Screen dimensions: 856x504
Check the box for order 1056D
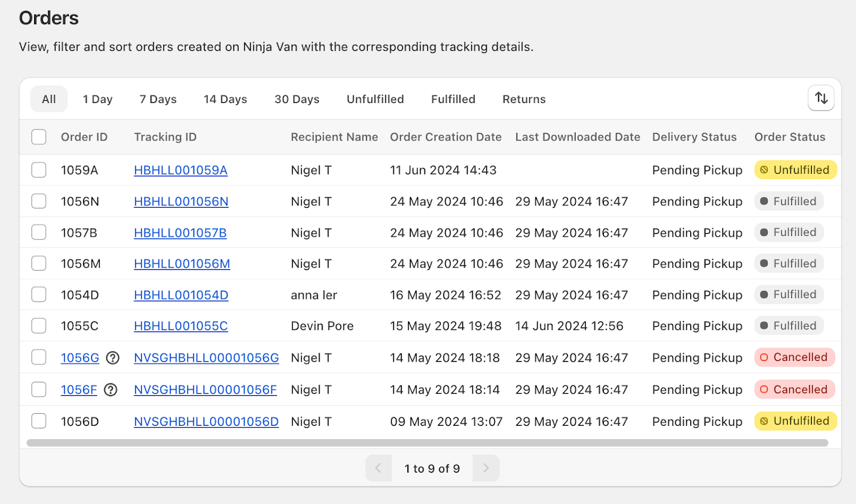[x=39, y=421]
